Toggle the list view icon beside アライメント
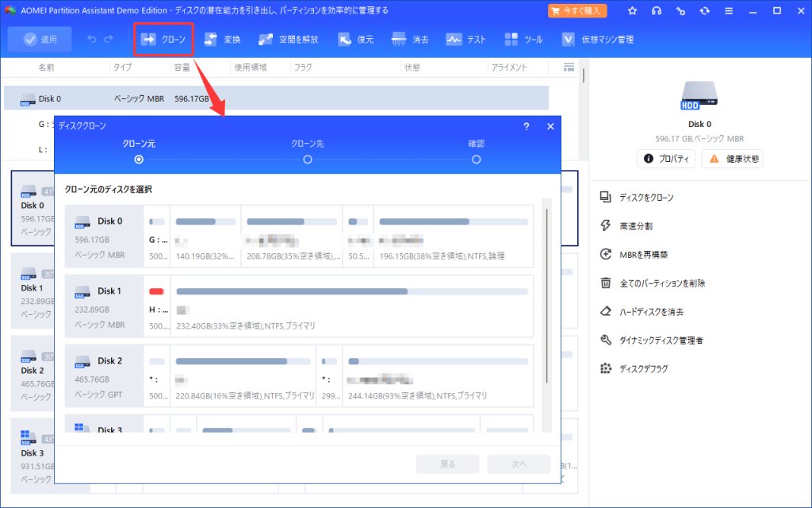 pos(569,67)
